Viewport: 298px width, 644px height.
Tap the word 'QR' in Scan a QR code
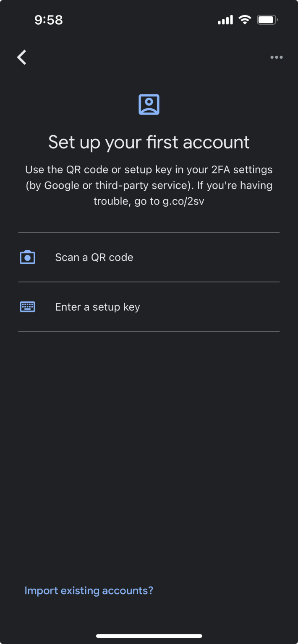[98, 257]
